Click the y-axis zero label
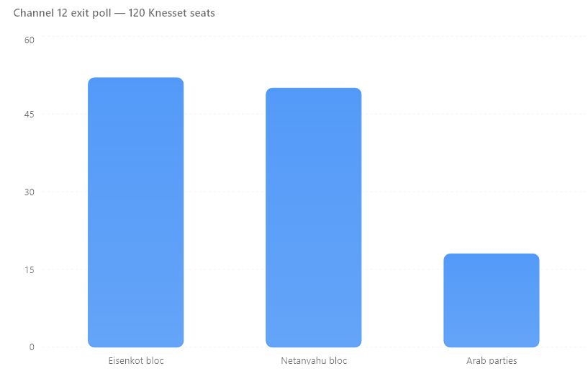 (x=32, y=347)
